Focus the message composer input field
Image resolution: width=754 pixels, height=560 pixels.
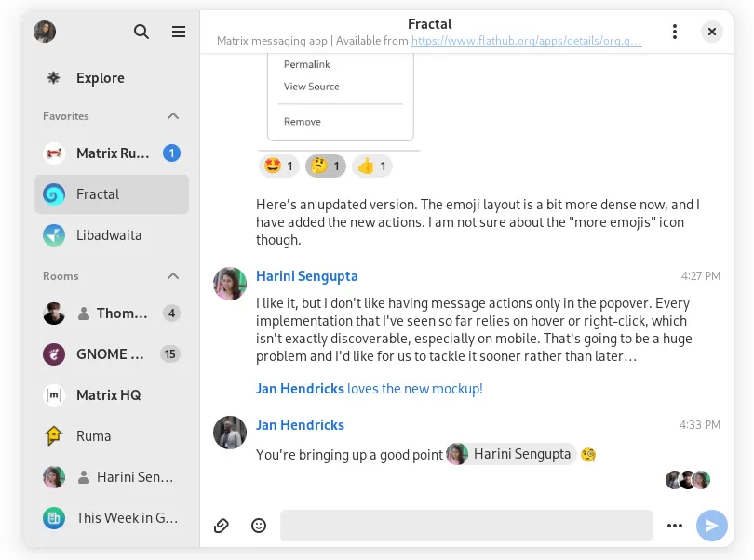466,526
